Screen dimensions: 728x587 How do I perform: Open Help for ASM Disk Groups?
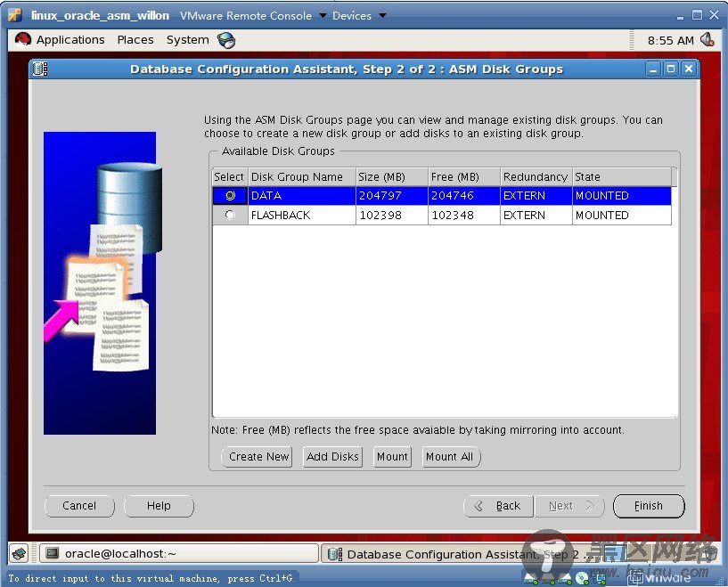(x=159, y=506)
